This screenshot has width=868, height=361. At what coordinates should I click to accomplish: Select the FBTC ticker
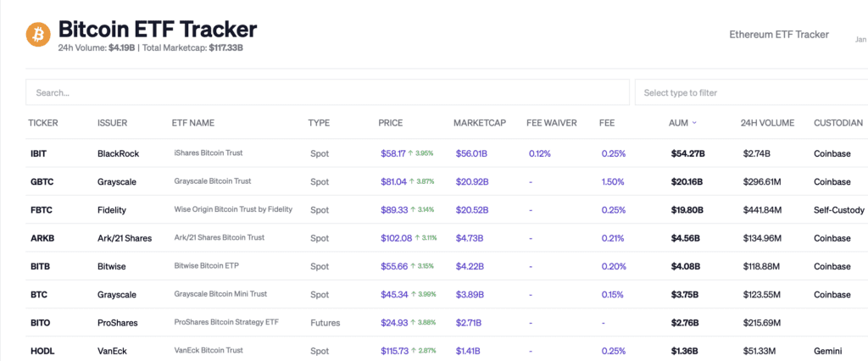(x=41, y=210)
